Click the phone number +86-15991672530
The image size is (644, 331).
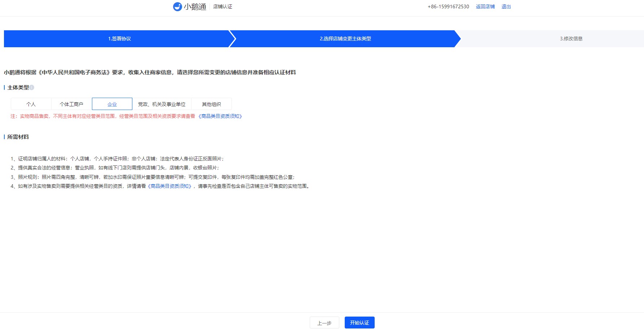[x=448, y=6]
